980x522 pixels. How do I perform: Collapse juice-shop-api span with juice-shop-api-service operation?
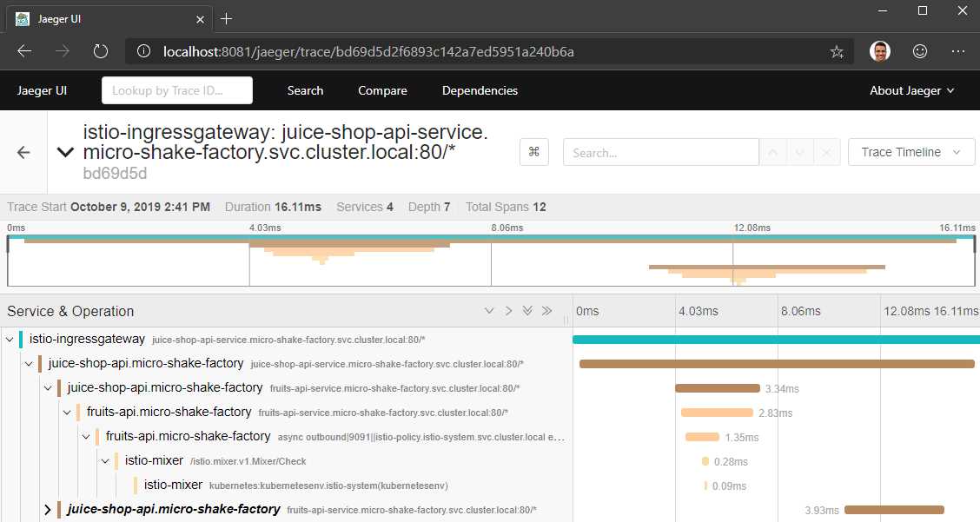(29, 364)
